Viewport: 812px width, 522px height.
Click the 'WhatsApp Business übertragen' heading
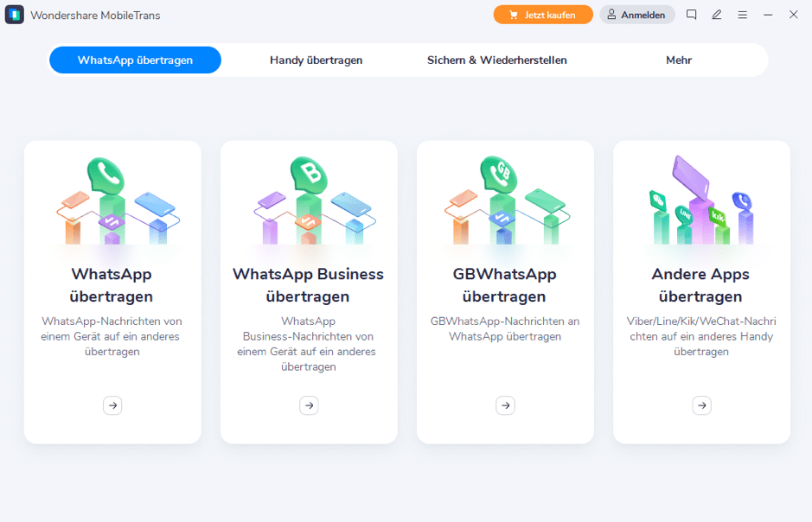tap(308, 285)
